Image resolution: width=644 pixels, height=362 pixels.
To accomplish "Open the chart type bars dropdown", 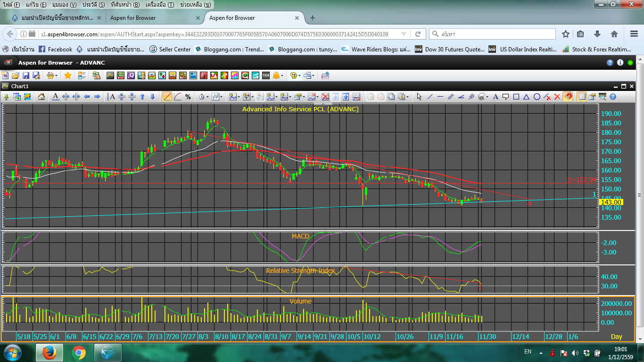I will pyautogui.click(x=221, y=97).
